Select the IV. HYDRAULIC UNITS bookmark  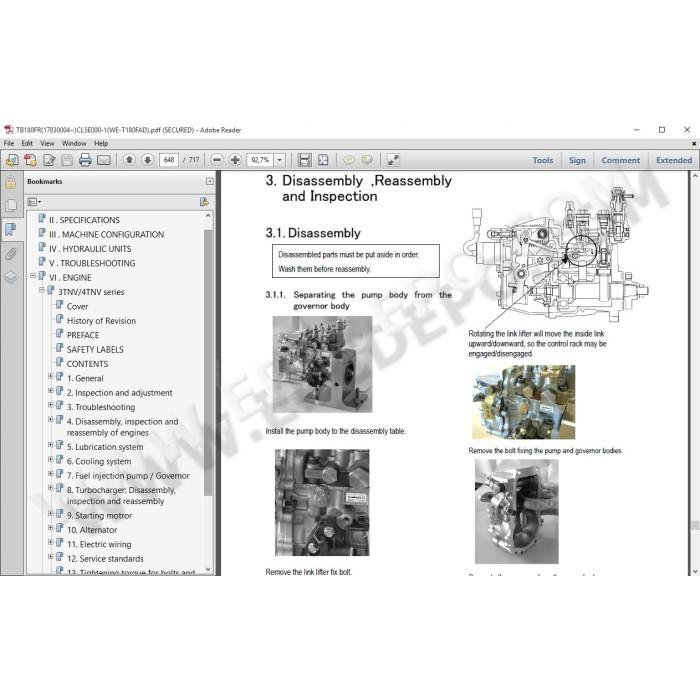point(90,249)
